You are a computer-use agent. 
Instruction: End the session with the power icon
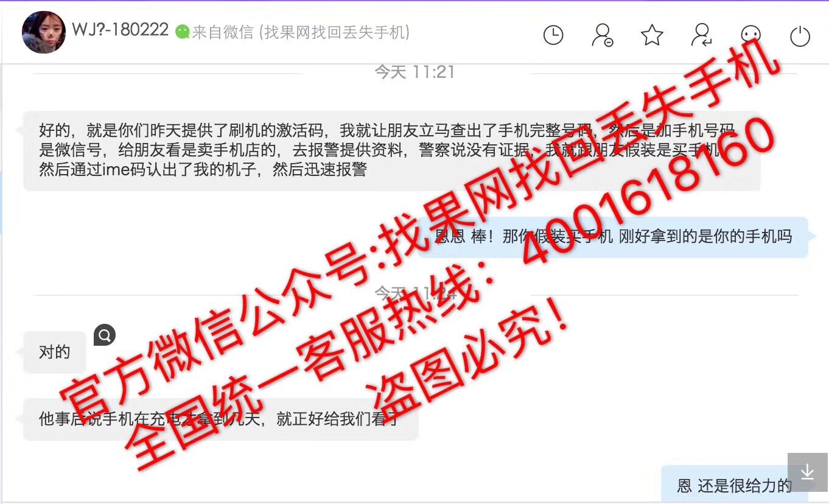coord(800,36)
